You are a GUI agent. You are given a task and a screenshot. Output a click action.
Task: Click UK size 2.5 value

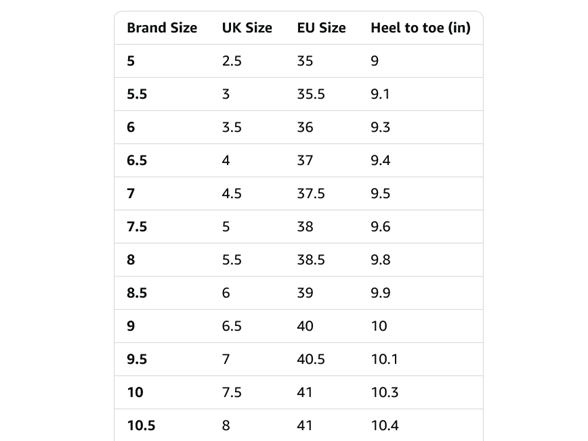point(232,61)
